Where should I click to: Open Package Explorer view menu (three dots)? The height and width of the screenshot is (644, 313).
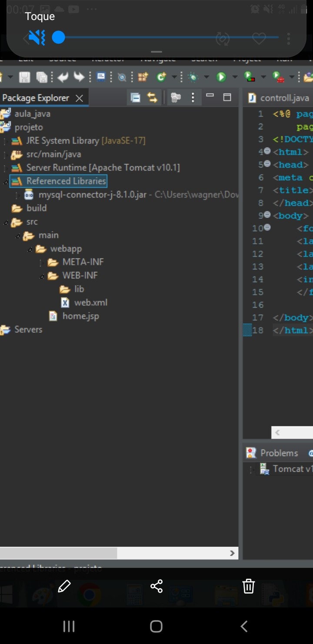click(x=193, y=97)
